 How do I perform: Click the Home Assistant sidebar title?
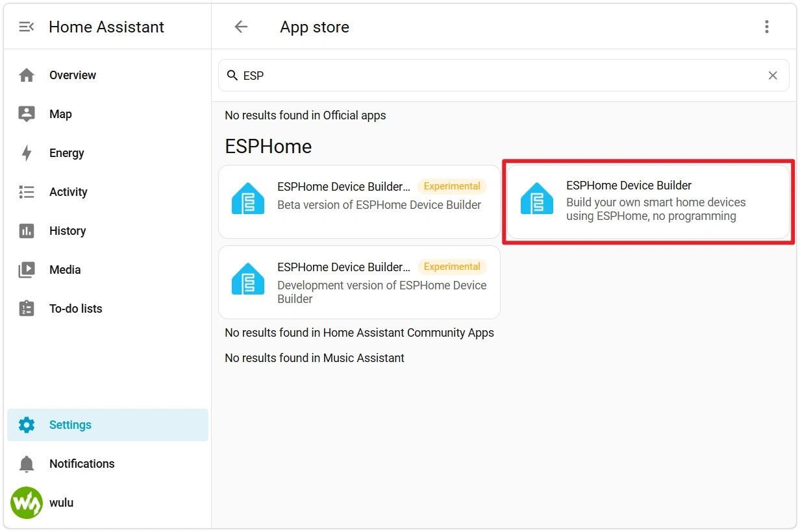tap(106, 27)
